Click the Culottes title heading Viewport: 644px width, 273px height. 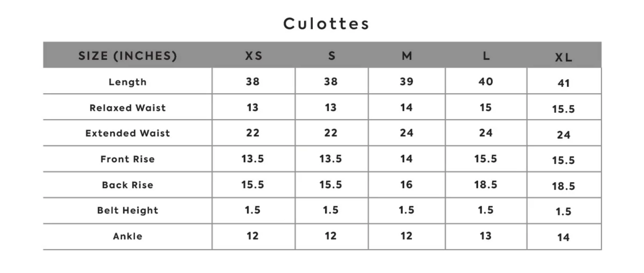(x=326, y=24)
